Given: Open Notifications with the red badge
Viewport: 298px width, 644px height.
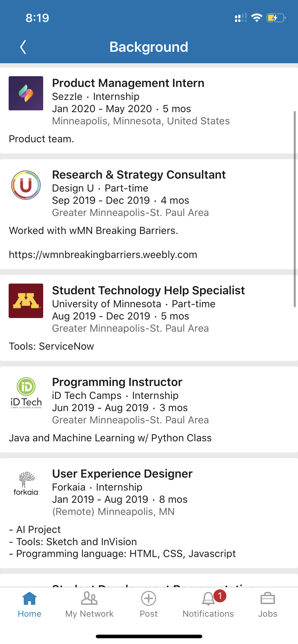Looking at the screenshot, I should point(208,604).
